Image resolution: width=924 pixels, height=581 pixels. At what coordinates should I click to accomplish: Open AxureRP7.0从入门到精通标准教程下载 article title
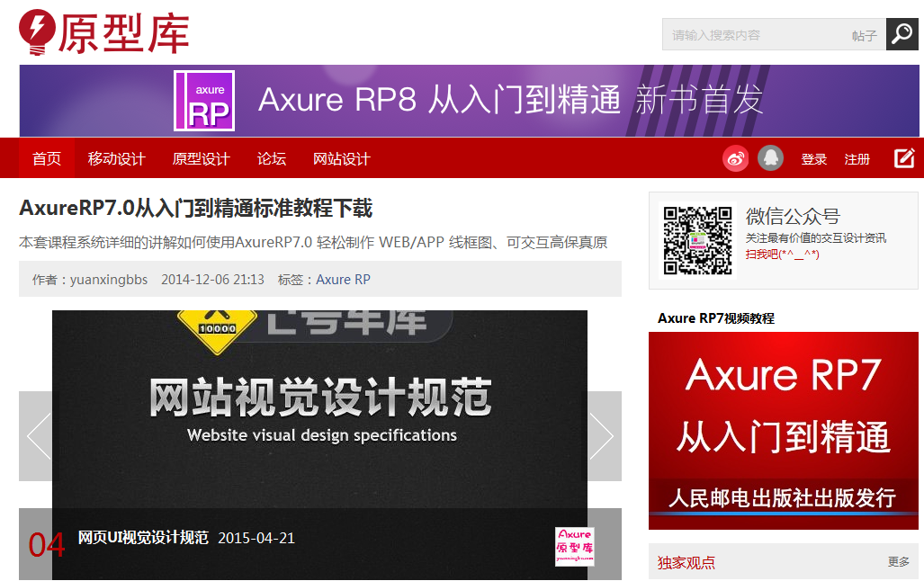[x=195, y=208]
